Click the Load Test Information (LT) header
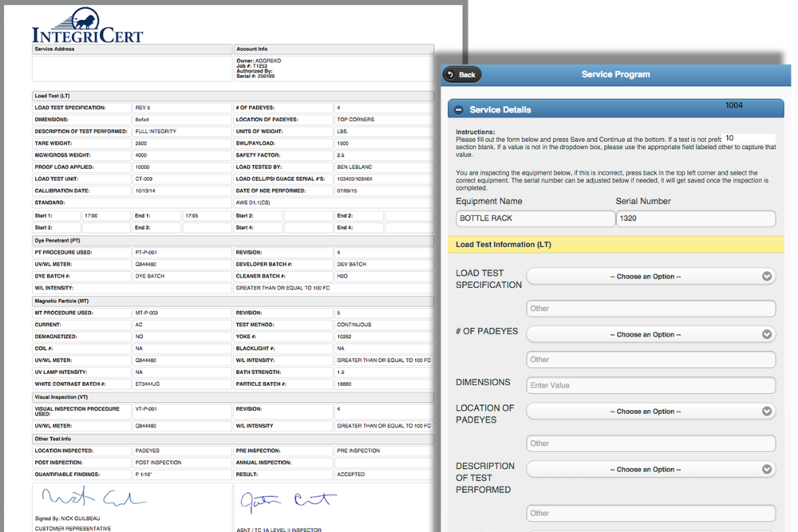Screen dimensions: 798x532 pyautogui.click(x=616, y=245)
